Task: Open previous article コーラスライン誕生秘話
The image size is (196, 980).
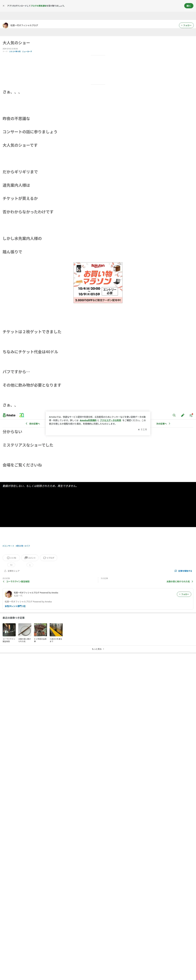Action: 16,582
